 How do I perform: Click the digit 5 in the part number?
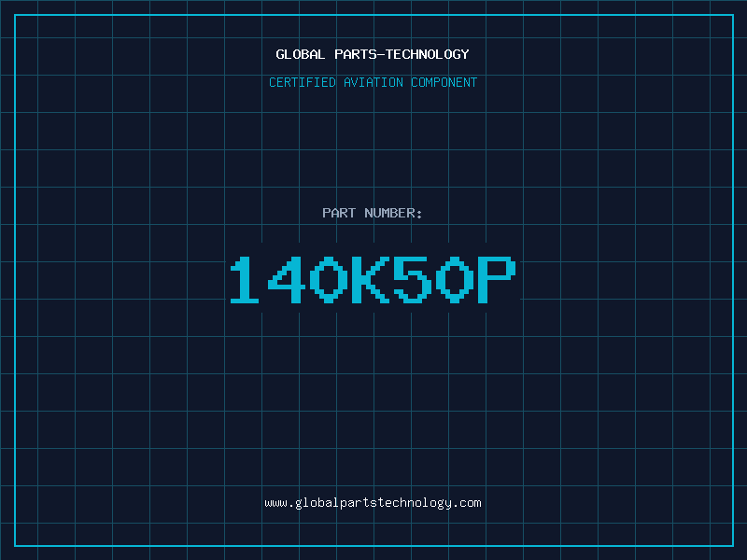[413, 279]
